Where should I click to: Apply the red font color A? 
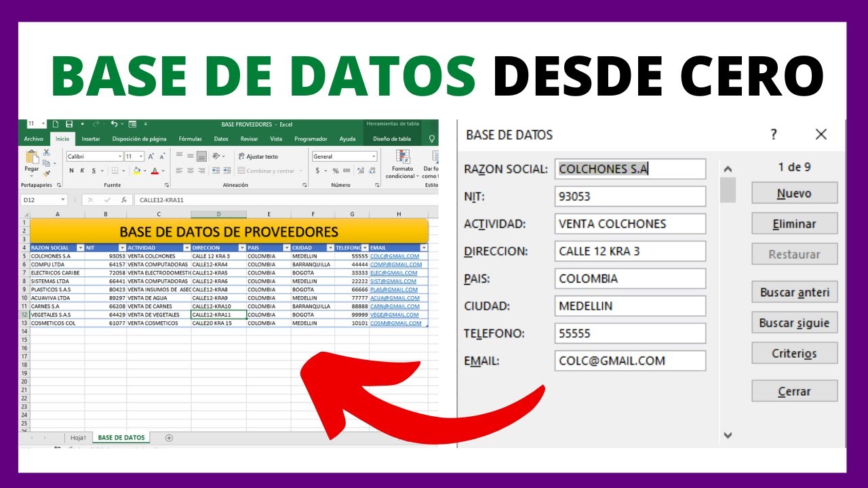pyautogui.click(x=155, y=171)
